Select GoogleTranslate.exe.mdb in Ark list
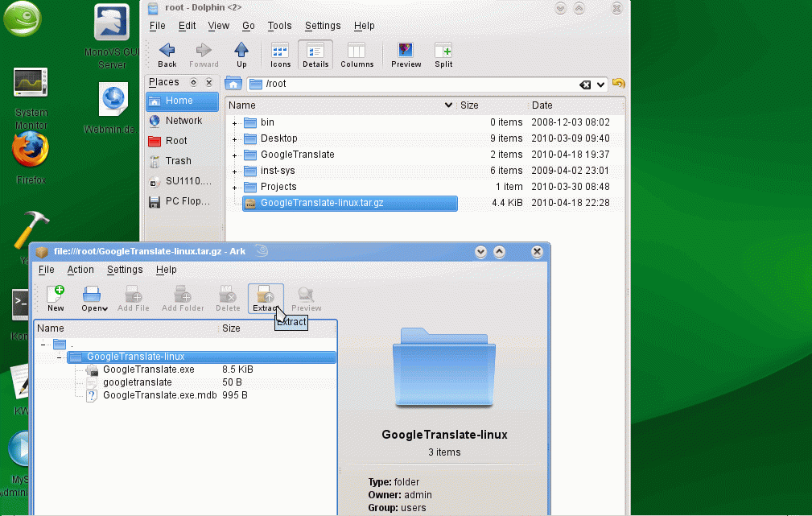The height and width of the screenshot is (516, 812). (x=159, y=396)
